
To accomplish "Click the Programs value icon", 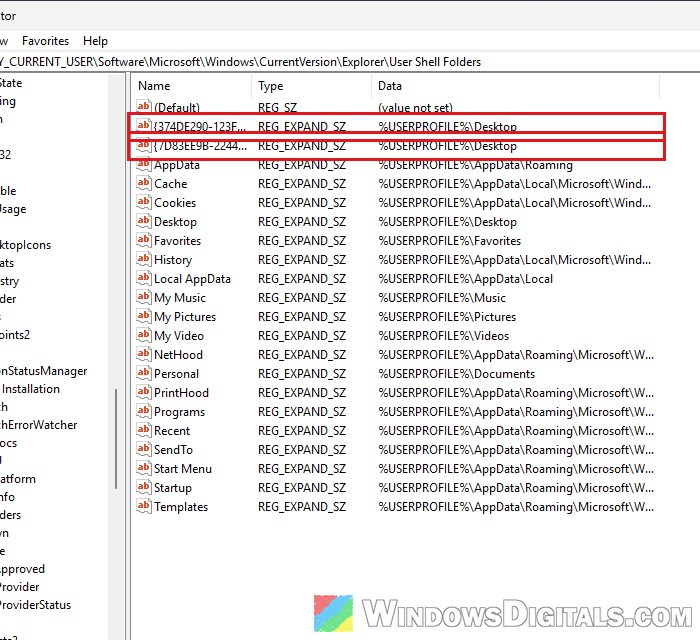I will (143, 411).
